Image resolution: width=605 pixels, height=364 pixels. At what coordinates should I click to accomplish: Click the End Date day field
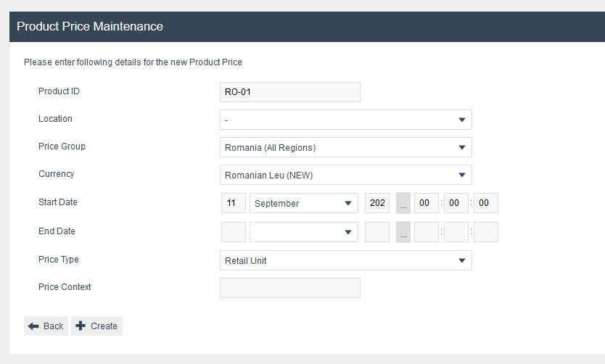pyautogui.click(x=233, y=232)
